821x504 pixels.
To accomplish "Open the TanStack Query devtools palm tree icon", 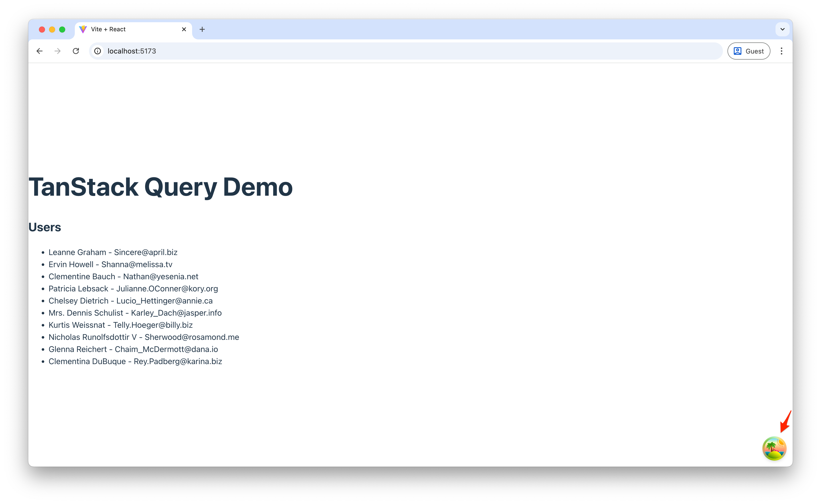I will pos(774,448).
